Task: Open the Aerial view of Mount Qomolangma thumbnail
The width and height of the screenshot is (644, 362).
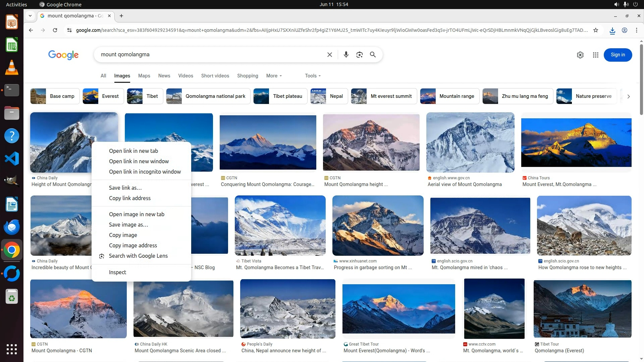Action: click(470, 142)
